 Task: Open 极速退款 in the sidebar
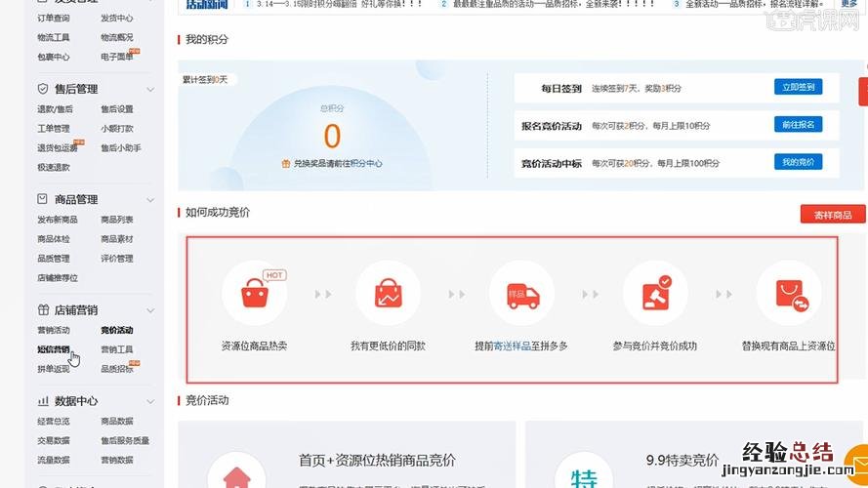tap(54, 167)
